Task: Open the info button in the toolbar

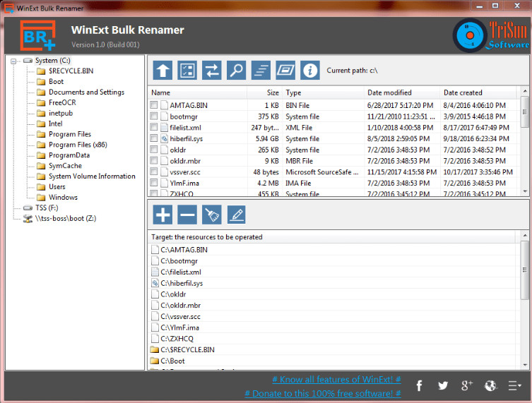Action: tap(309, 71)
